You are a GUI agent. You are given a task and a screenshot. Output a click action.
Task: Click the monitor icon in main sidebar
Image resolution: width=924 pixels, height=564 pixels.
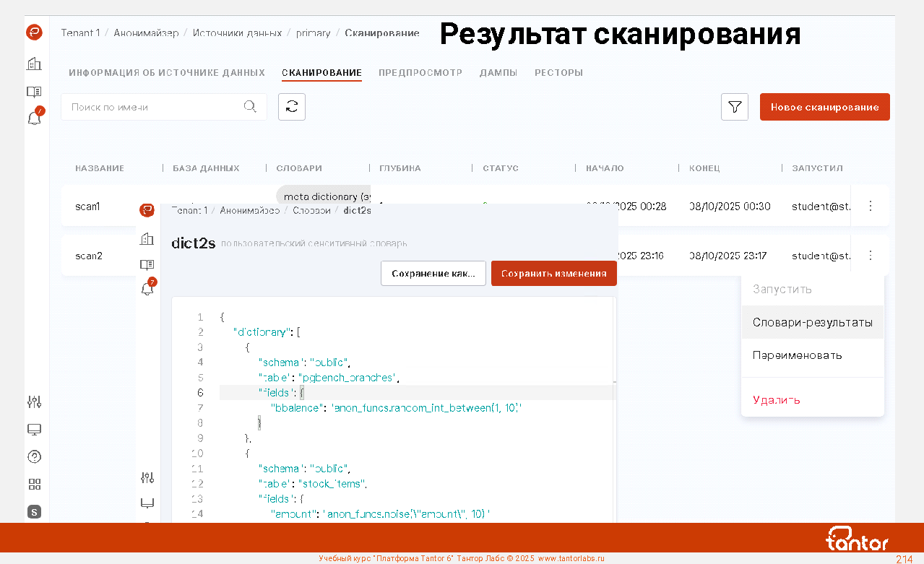point(34,430)
